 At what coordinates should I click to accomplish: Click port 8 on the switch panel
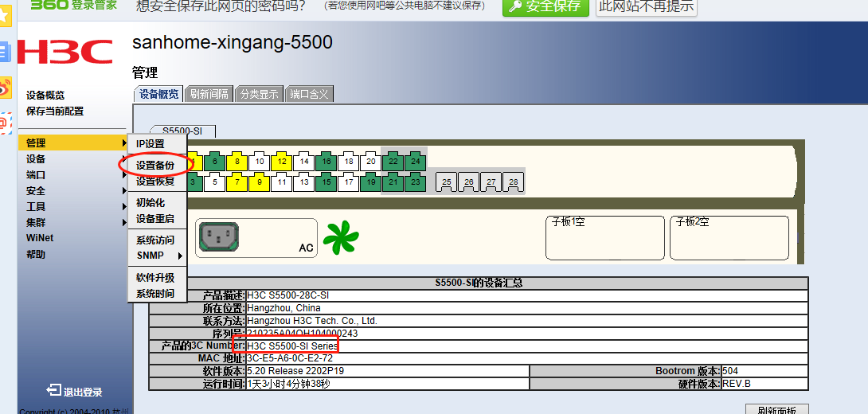coord(237,161)
